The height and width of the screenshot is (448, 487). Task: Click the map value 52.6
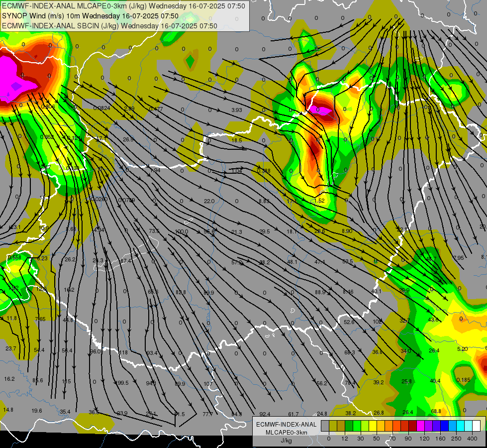click(x=349, y=322)
